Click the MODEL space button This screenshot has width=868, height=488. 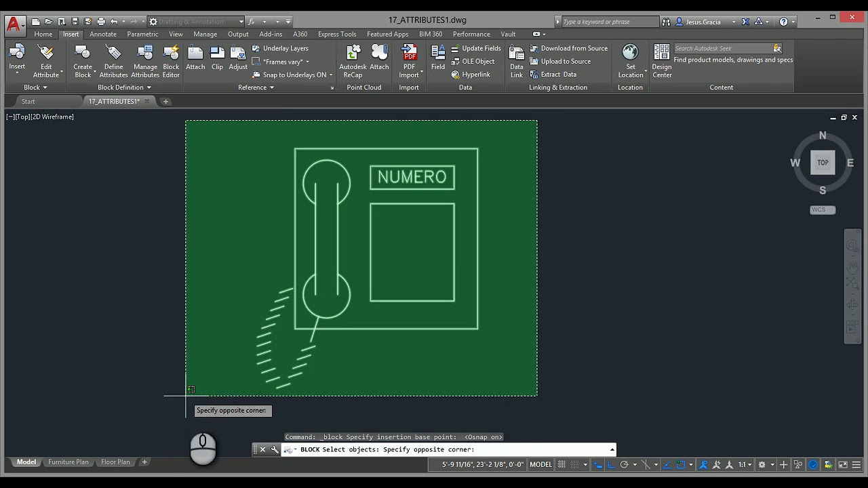point(540,465)
